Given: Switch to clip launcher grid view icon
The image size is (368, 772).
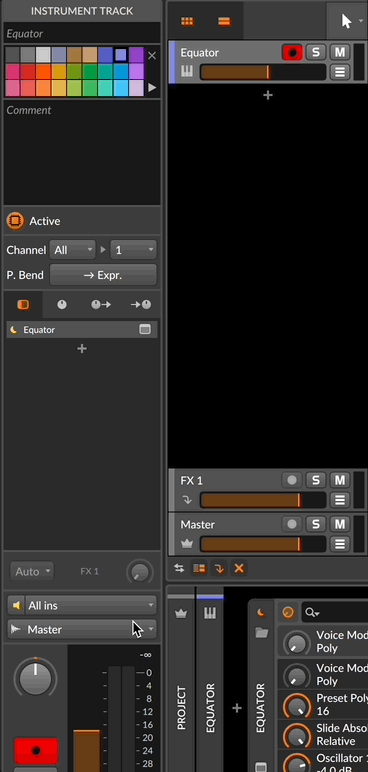Looking at the screenshot, I should [187, 21].
